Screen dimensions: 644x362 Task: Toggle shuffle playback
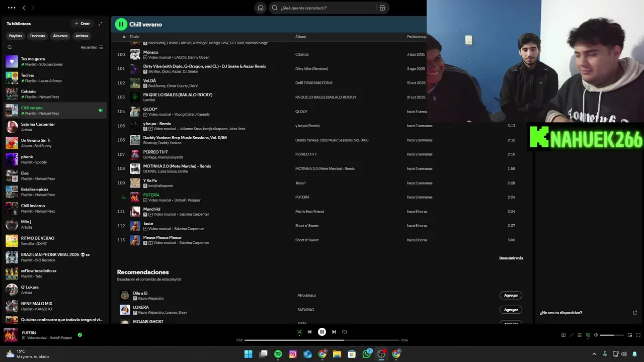pos(299,332)
